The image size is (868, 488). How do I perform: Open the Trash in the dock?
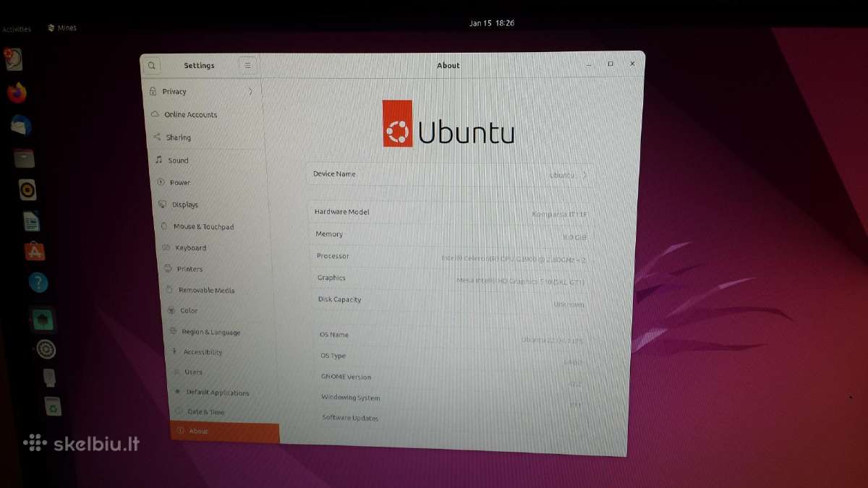53,407
